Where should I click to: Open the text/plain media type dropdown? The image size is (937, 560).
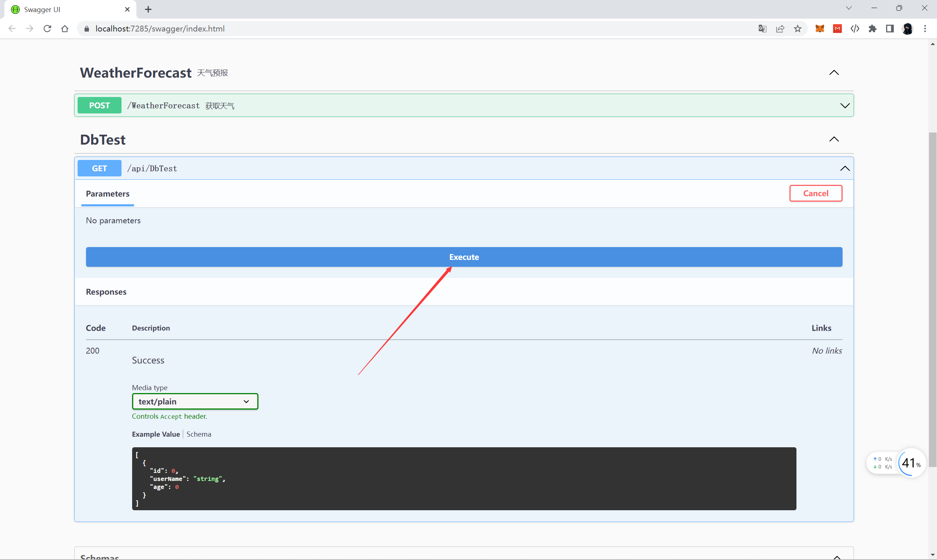[x=195, y=402]
